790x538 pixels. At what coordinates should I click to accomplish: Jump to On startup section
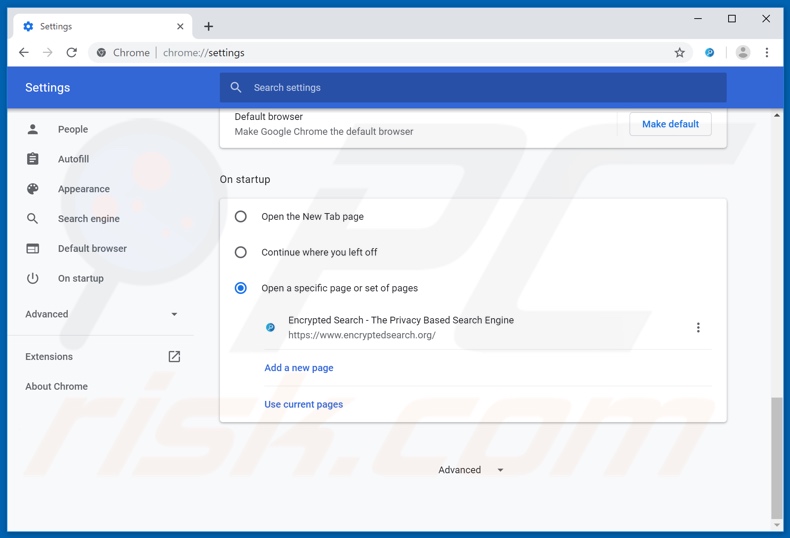tap(81, 278)
